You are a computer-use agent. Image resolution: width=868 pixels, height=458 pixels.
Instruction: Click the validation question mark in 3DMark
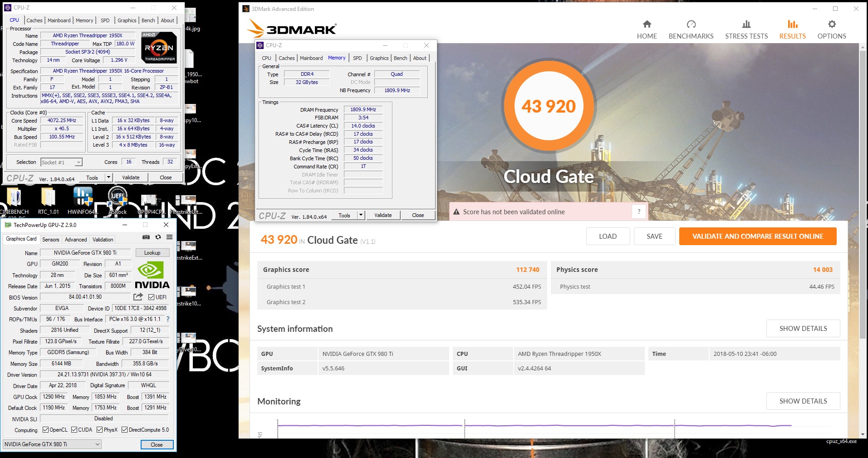(639, 212)
